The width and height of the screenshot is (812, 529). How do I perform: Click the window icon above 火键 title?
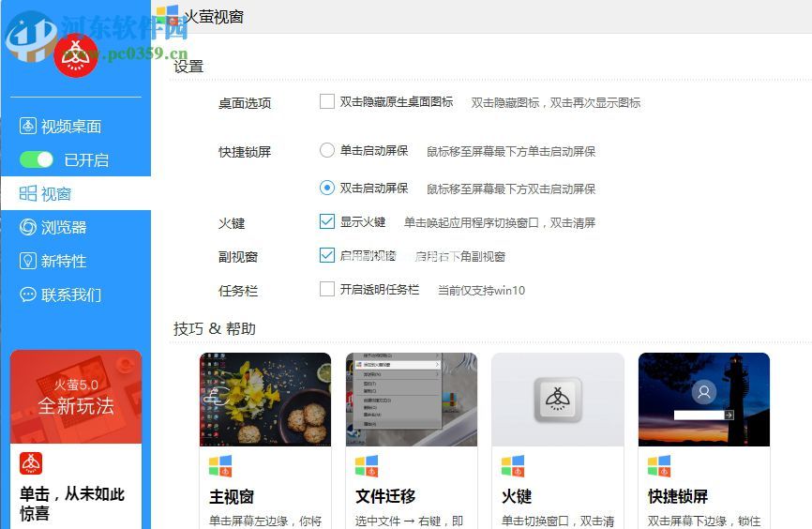click(513, 466)
